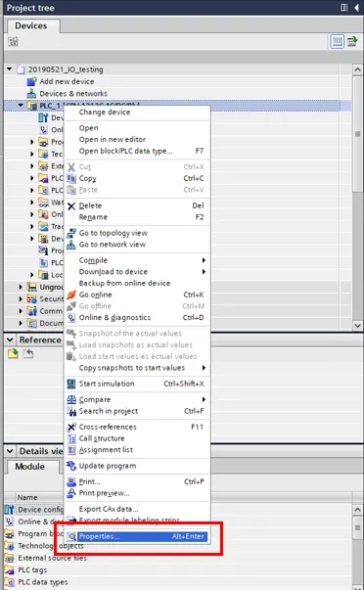Click the Copy icon in context menu

click(x=71, y=178)
